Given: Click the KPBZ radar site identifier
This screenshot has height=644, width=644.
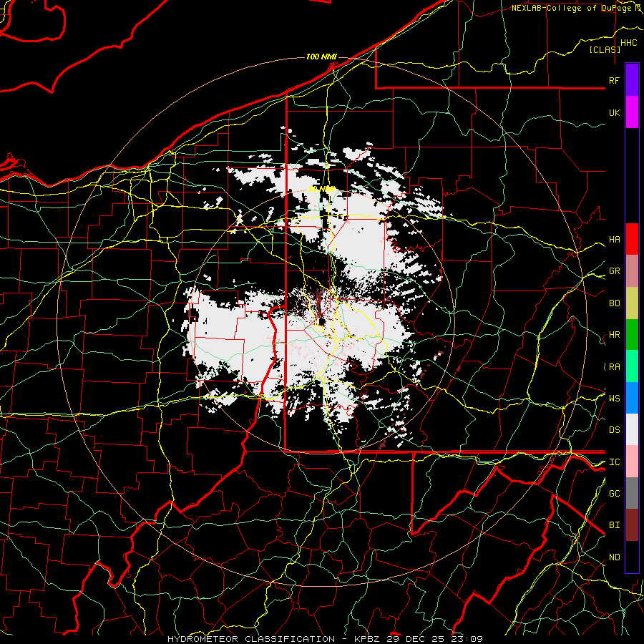Looking at the screenshot, I should (x=367, y=639).
